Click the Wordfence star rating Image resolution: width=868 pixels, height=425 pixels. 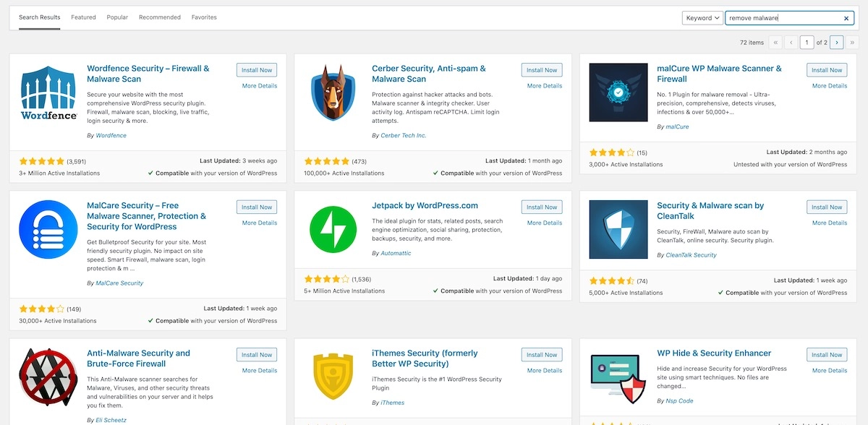point(42,161)
